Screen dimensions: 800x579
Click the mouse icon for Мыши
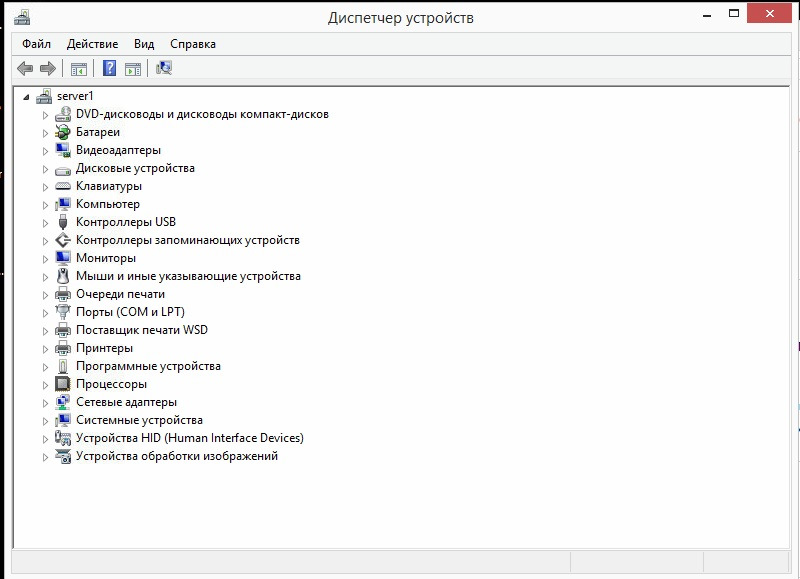[63, 276]
